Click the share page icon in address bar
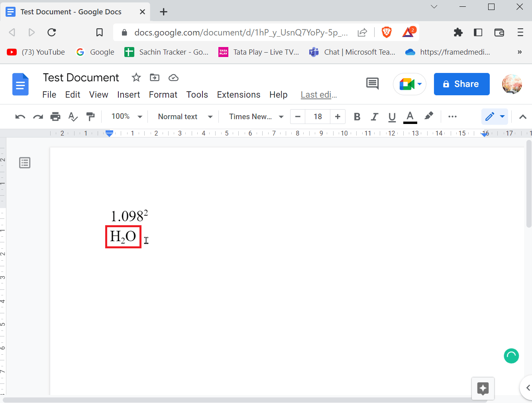 point(362,32)
